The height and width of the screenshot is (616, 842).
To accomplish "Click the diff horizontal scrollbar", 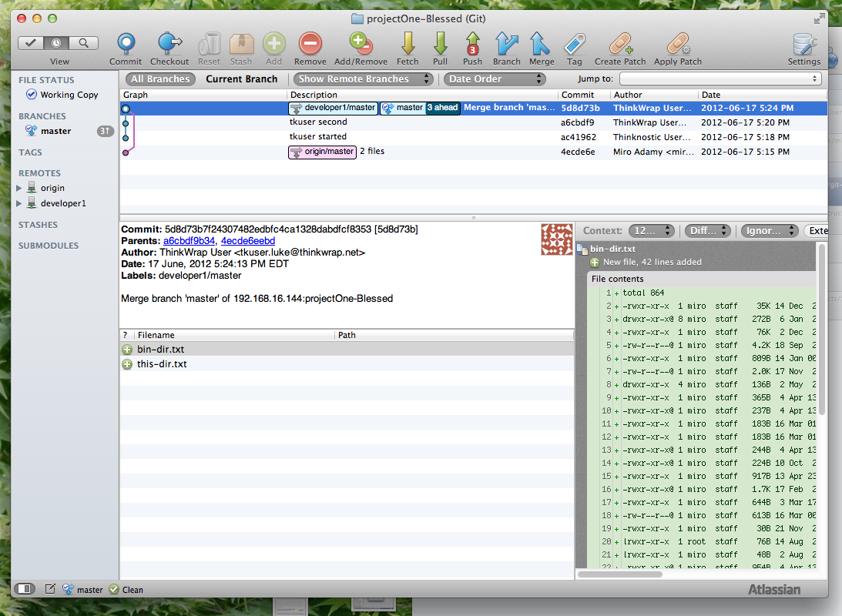I will click(x=619, y=574).
